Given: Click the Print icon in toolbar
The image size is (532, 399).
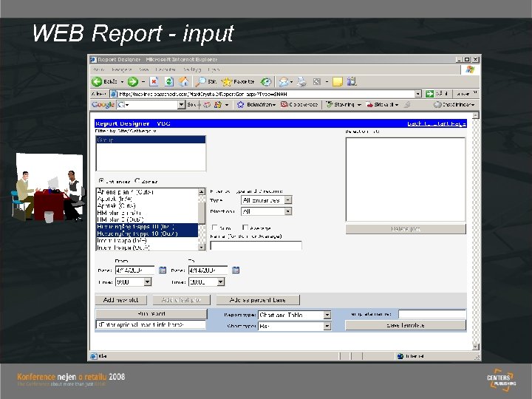Looking at the screenshot, I should (x=301, y=81).
